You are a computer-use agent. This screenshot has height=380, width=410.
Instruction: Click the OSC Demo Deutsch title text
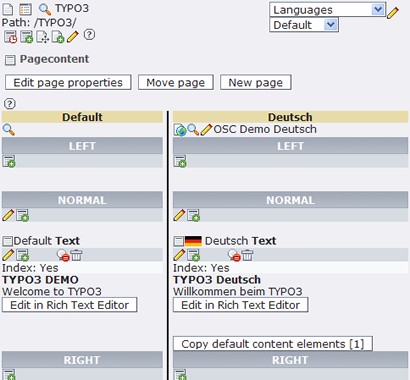pos(265,129)
